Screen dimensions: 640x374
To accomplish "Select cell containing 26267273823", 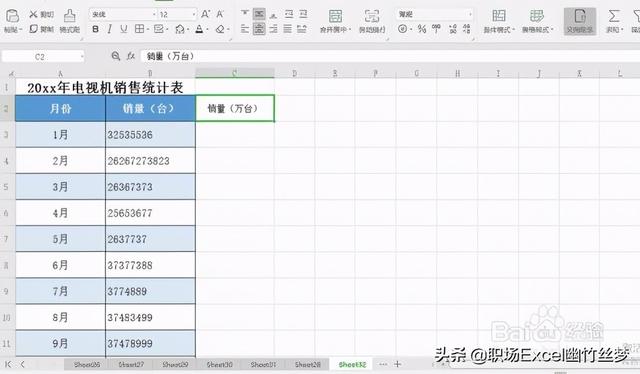I will [150, 161].
